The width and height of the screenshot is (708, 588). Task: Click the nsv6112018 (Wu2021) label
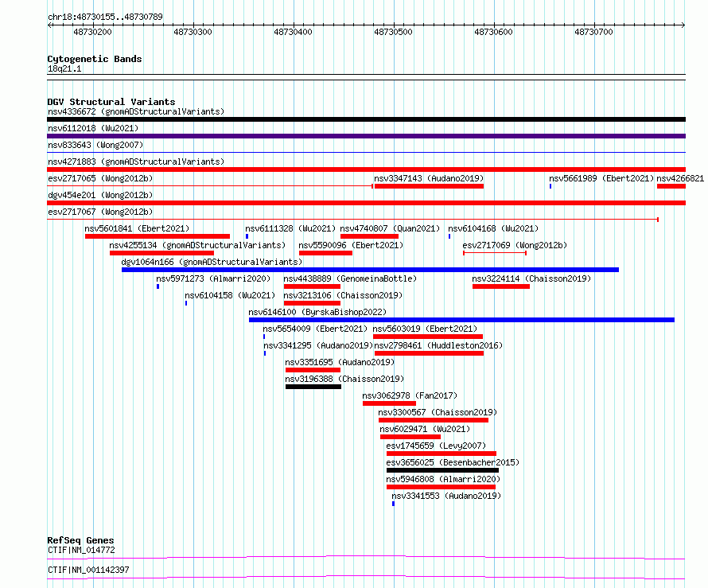[x=93, y=128]
